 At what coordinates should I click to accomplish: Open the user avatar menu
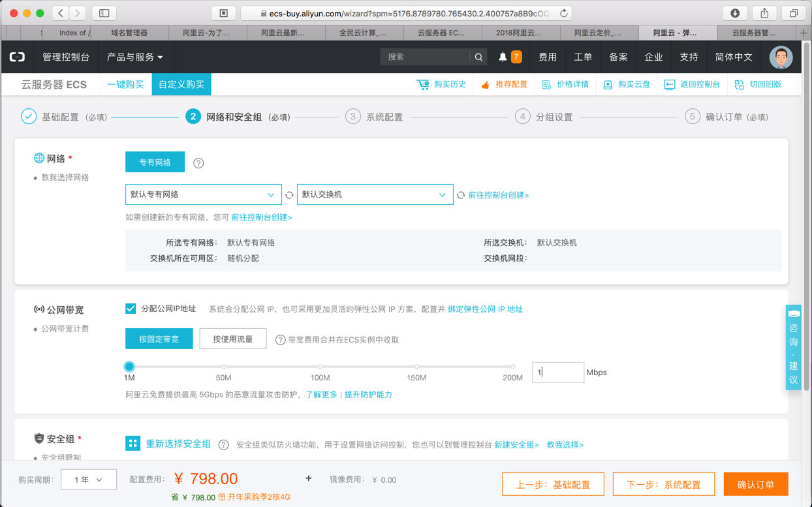pyautogui.click(x=781, y=57)
